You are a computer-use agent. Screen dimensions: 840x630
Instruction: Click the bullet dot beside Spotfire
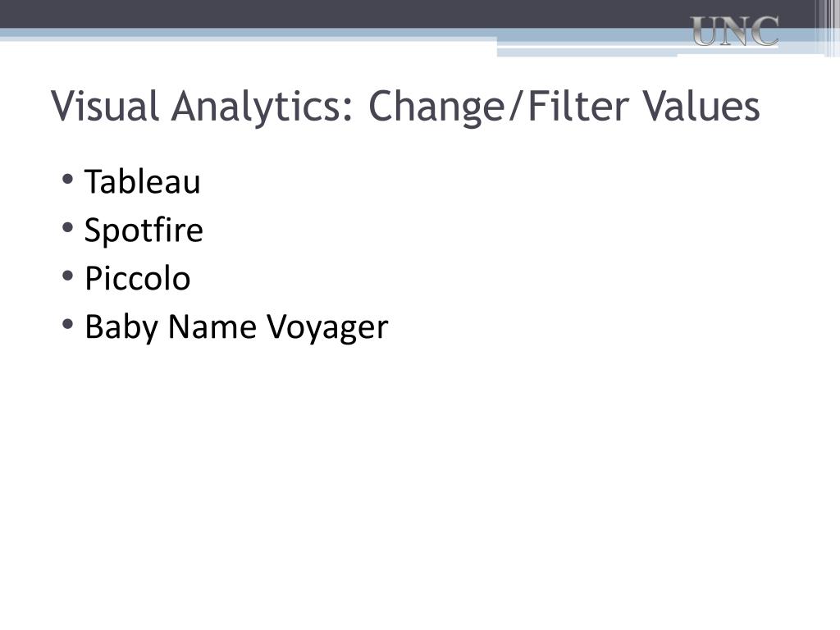tap(67, 228)
